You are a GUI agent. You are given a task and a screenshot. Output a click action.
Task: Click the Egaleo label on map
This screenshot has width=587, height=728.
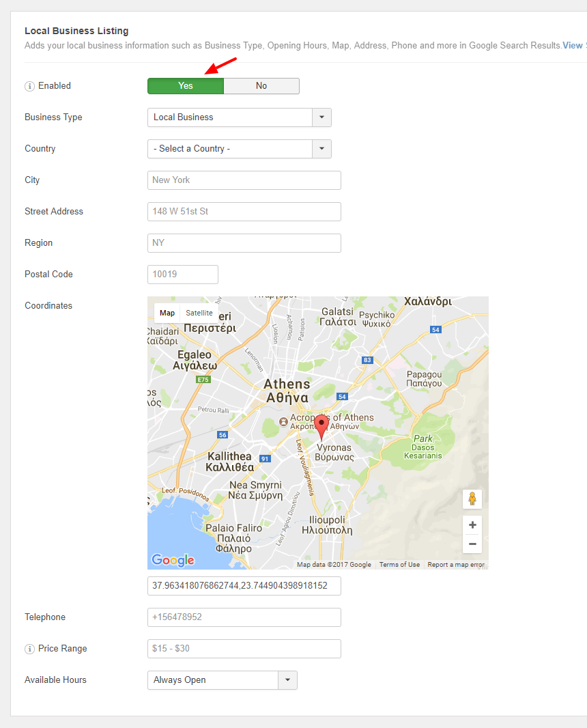195,361
